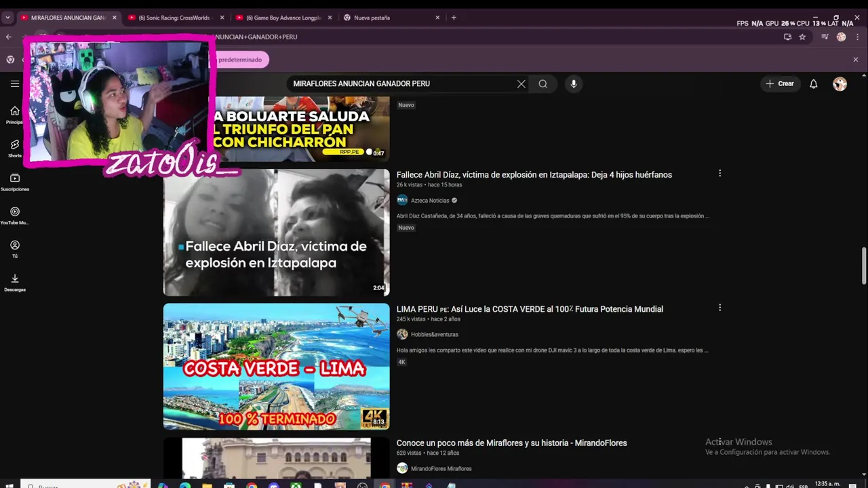Viewport: 868px width, 488px height.
Task: Open Chrome profile avatar in toolbar
Action: [841, 37]
